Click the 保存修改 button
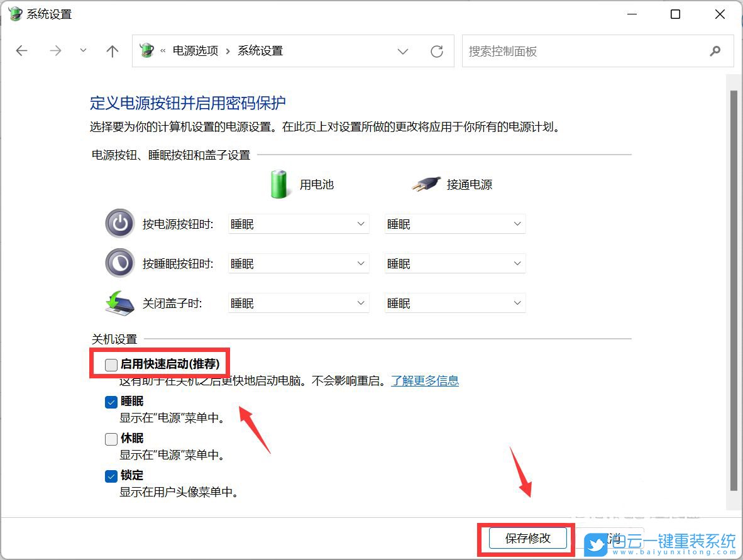Viewport: 743px width, 560px height. 527,538
